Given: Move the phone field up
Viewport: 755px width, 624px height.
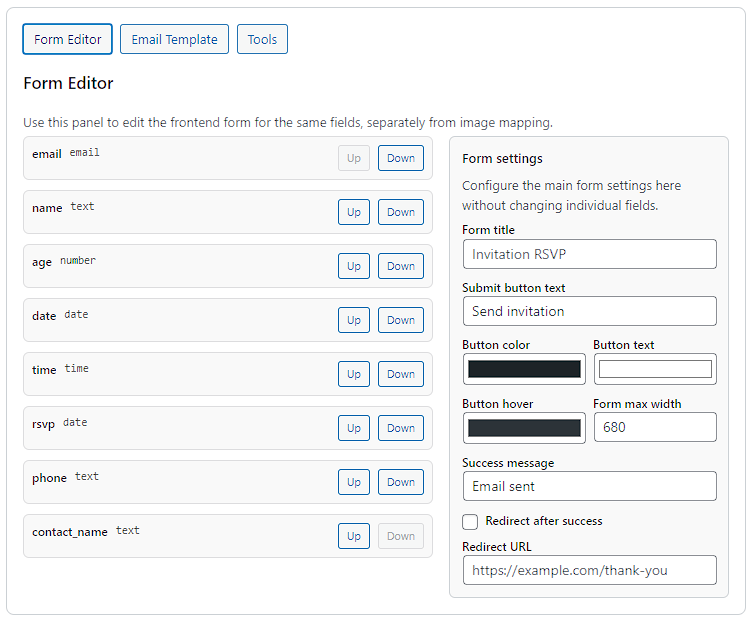Looking at the screenshot, I should pos(353,481).
